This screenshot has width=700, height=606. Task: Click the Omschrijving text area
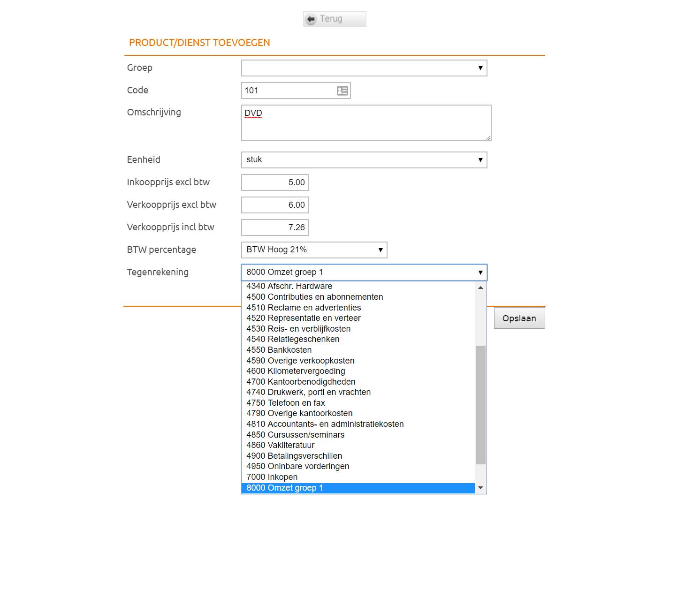[x=366, y=123]
